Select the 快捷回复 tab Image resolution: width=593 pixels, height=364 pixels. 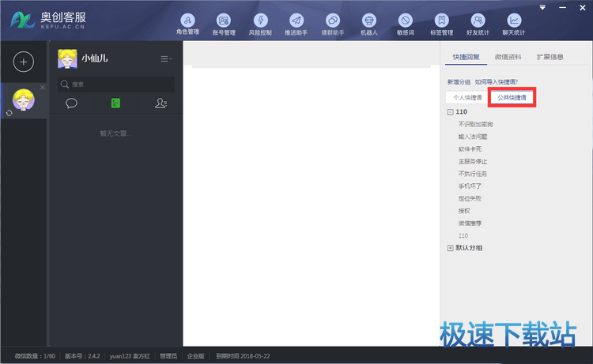[466, 57]
